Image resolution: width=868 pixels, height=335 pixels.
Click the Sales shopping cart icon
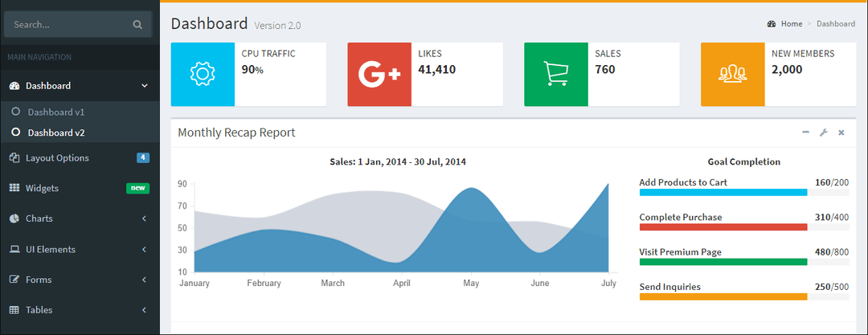pos(556,74)
